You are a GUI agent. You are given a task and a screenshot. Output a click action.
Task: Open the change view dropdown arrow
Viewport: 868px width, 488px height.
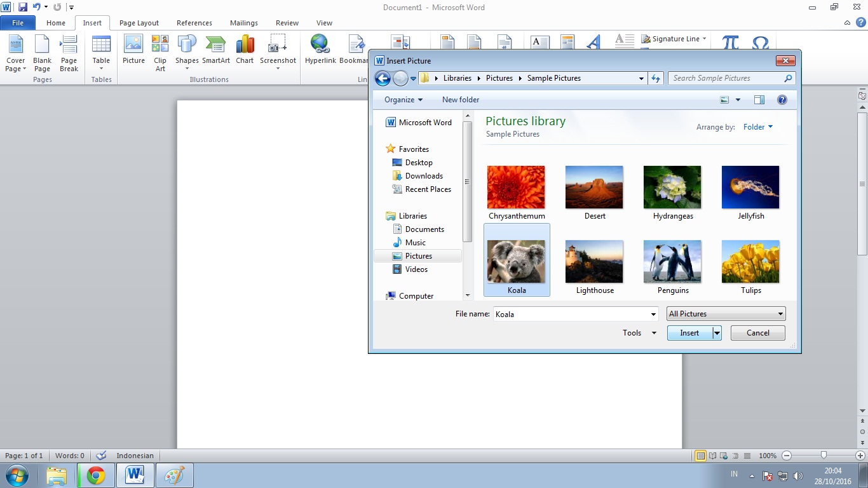[738, 100]
